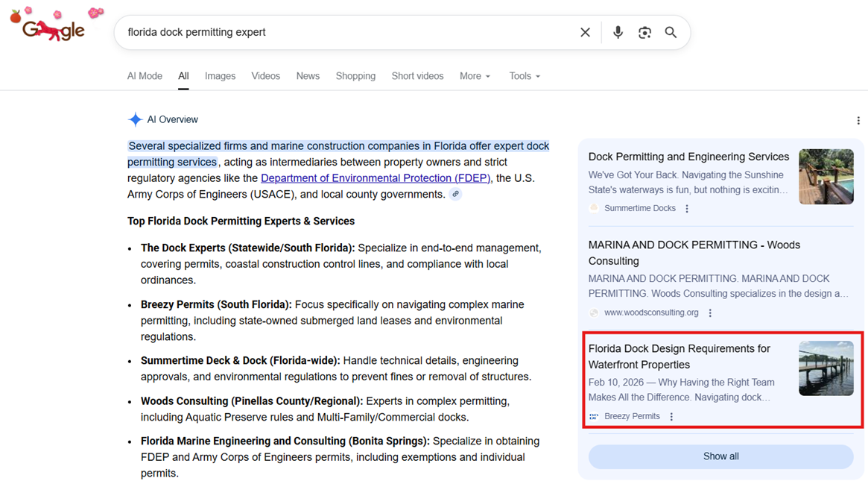Open woodsconsulting.org result three-dot menu
The width and height of the screenshot is (868, 484).
pos(710,313)
